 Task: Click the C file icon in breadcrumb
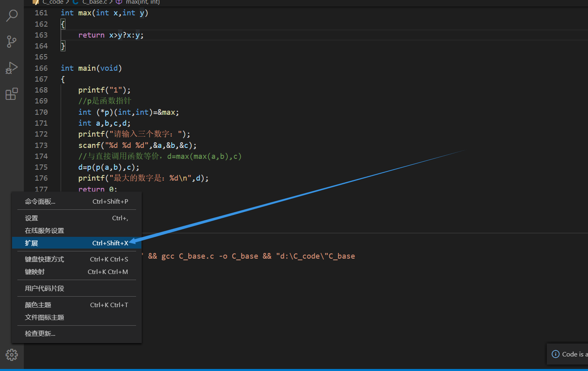pos(76,2)
